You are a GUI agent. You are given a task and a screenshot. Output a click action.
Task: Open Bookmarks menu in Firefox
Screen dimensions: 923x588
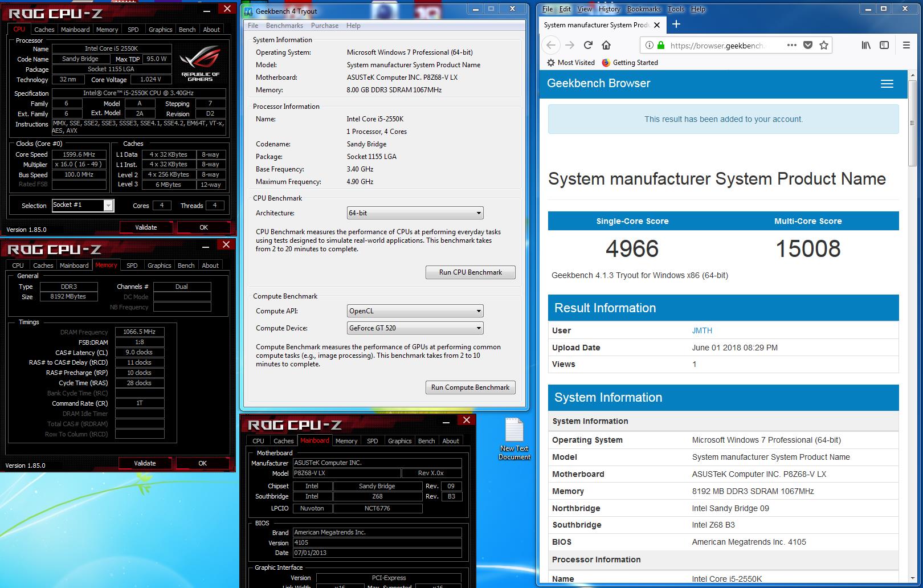coord(644,9)
